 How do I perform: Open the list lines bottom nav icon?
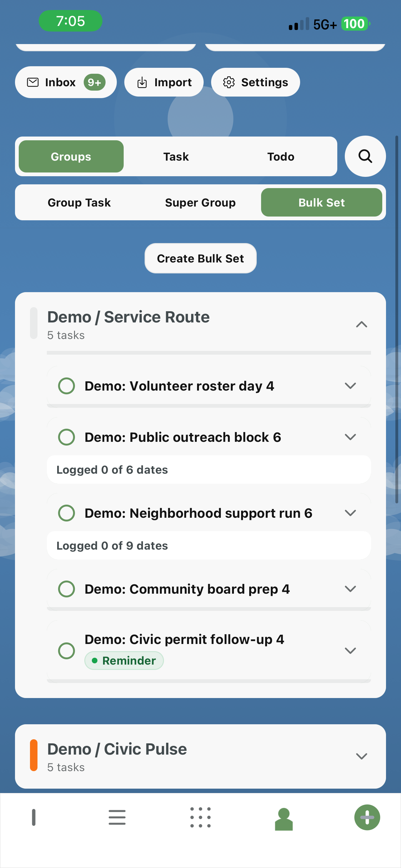pos(117,817)
